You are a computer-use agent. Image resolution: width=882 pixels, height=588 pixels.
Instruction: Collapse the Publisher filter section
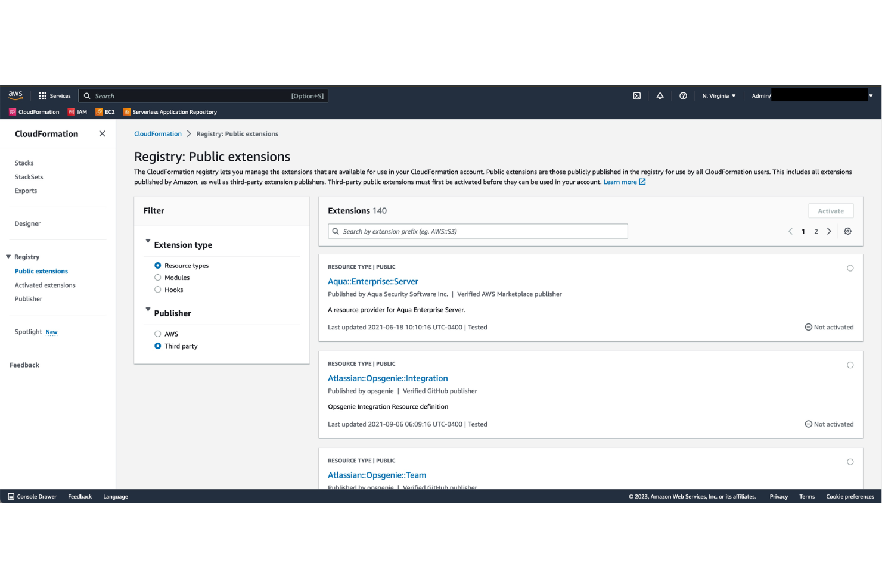(x=148, y=310)
